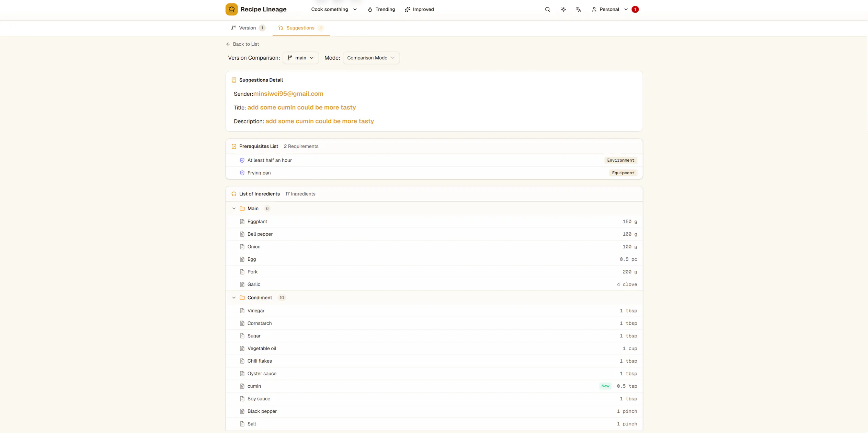Click the Equipment tag
The image size is (868, 433).
click(623, 173)
